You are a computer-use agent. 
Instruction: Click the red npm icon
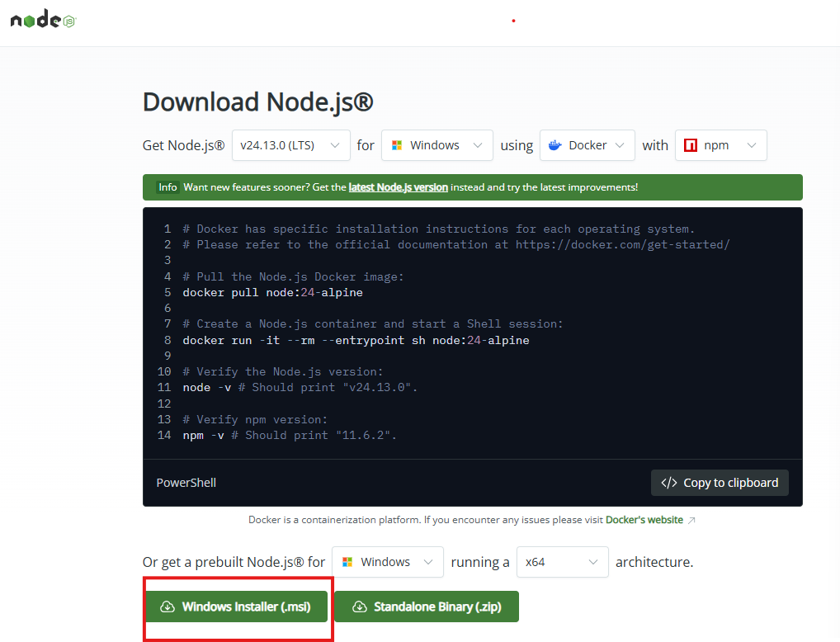[690, 145]
